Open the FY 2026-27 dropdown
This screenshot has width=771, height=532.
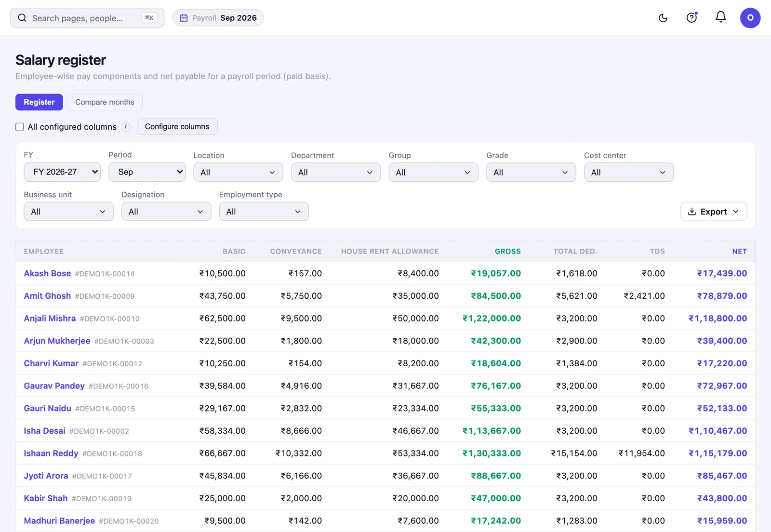pyautogui.click(x=62, y=172)
